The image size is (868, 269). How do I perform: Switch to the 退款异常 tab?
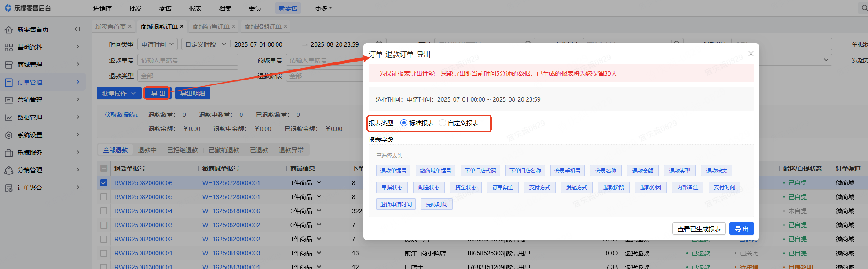[291, 150]
